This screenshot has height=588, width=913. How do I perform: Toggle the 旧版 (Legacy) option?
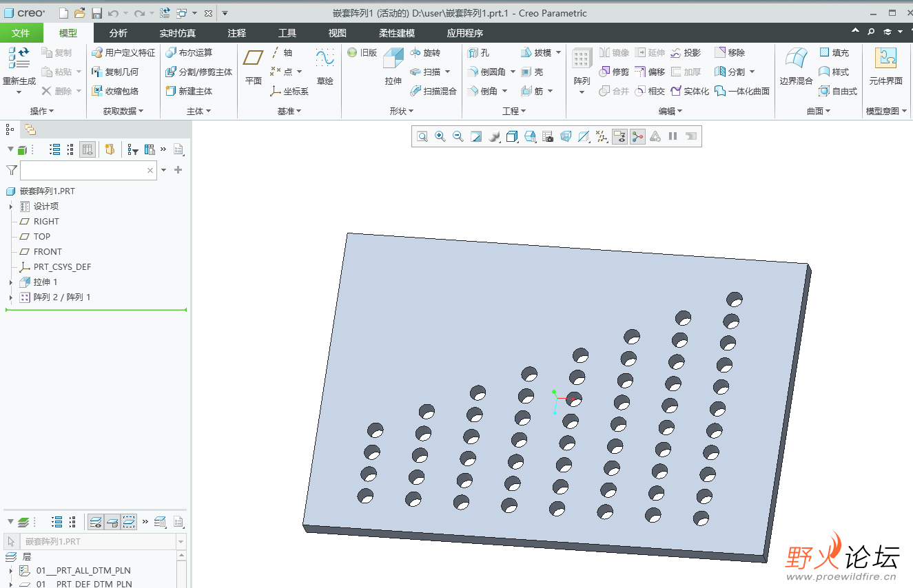pyautogui.click(x=362, y=52)
